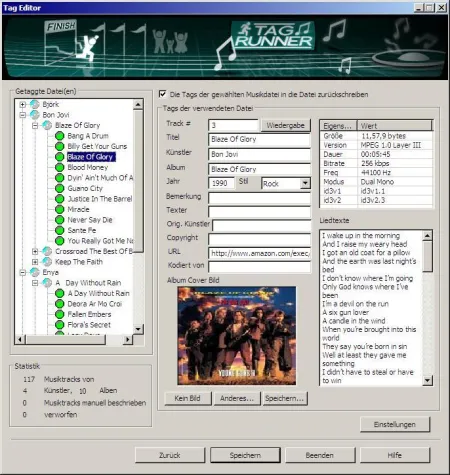Click the bottom Speichern button

pos(245,455)
